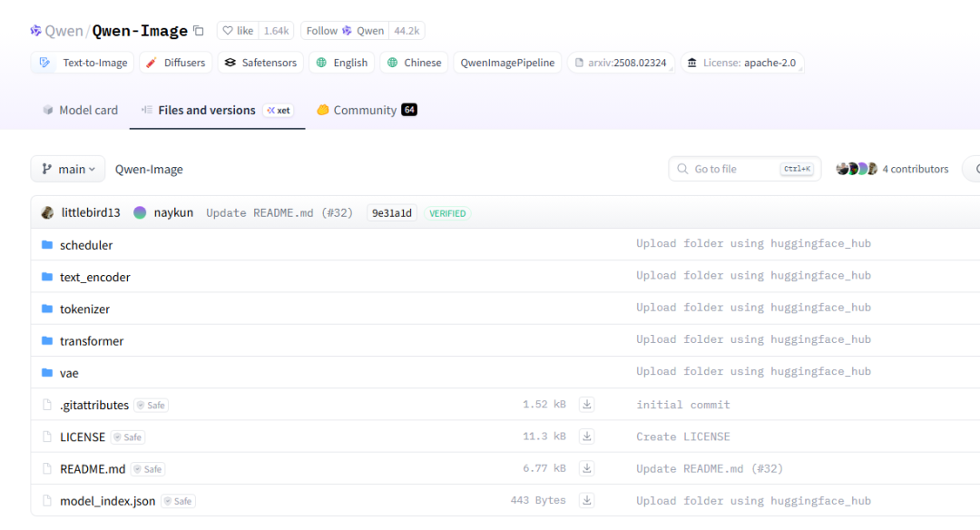
Task: Download the model_index.json file
Action: (x=587, y=500)
